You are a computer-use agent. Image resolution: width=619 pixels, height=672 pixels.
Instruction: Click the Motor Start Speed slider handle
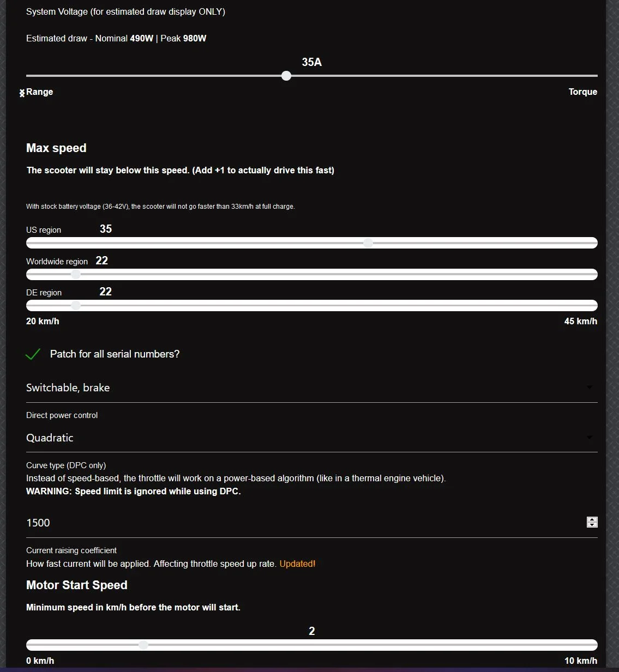click(143, 645)
